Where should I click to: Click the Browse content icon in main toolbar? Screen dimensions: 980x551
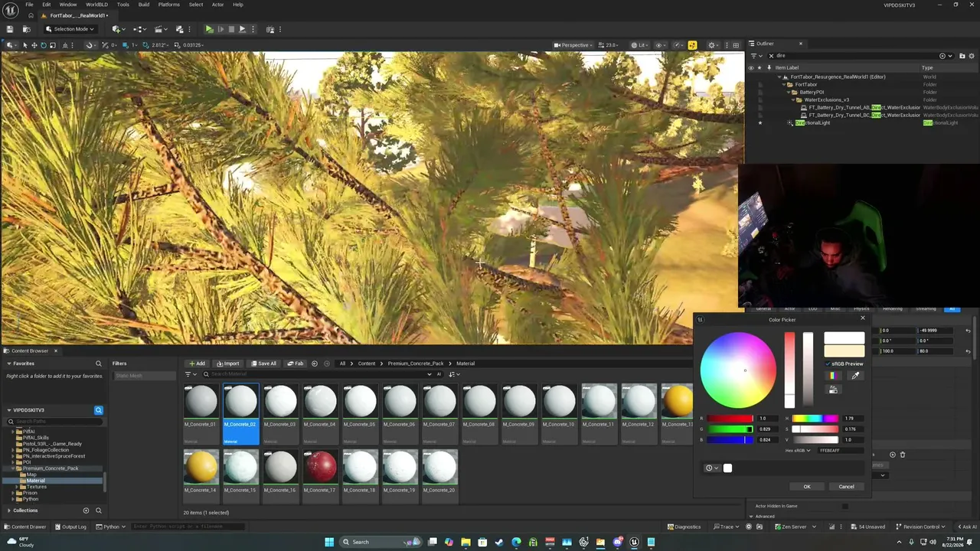(x=26, y=29)
